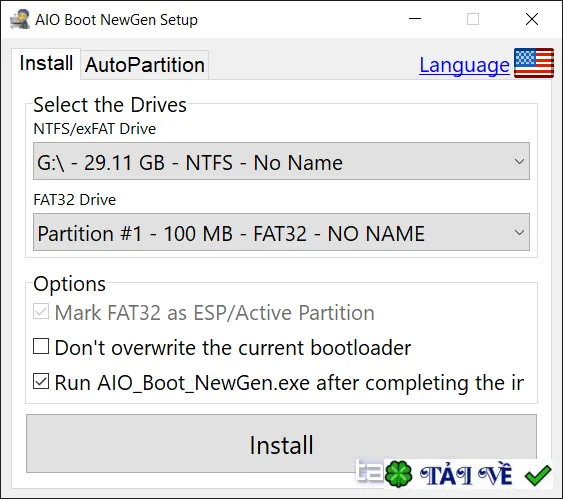Screen dimensions: 563x499
Task: Select the 'G:\ - 29.11 GB - NTFS' combo box
Action: [281, 161]
